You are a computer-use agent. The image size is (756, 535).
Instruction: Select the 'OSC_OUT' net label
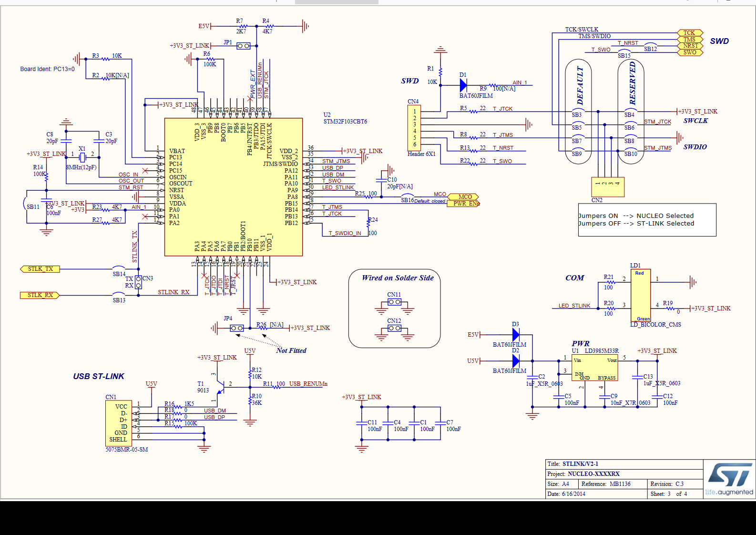tap(131, 181)
